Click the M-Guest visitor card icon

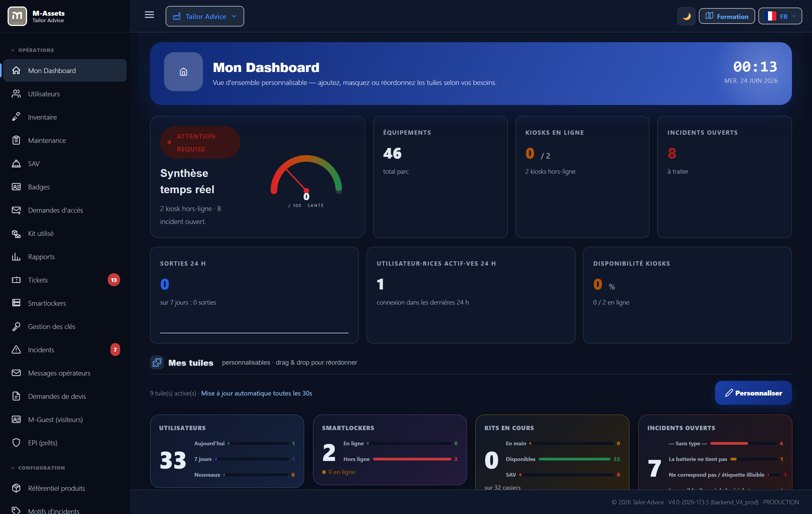(x=16, y=419)
